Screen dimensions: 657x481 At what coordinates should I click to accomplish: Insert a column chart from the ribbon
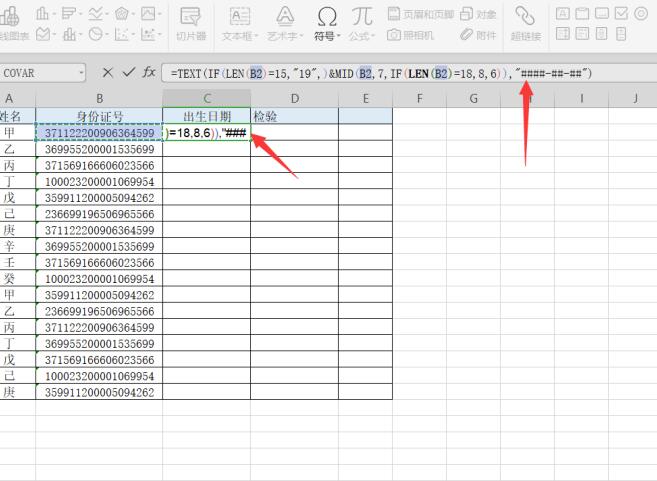42,14
